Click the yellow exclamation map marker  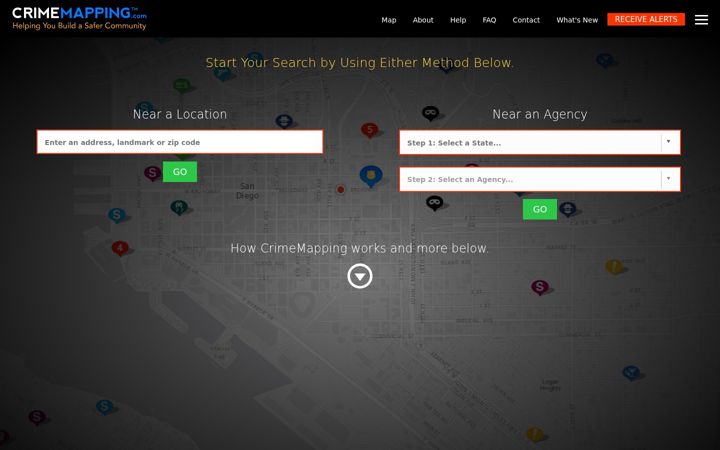614,266
